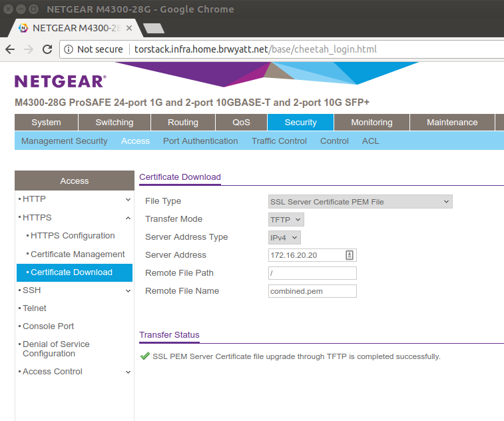Open the Maintenance main tab
504x421 pixels.
tap(452, 122)
